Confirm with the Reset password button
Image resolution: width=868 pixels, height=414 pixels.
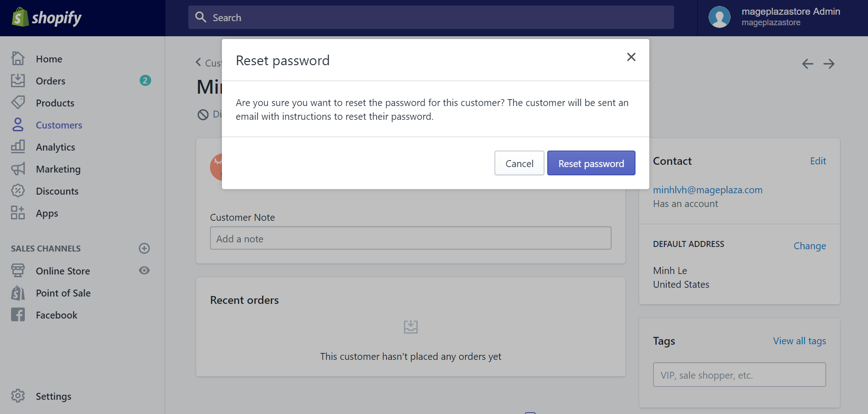pyautogui.click(x=591, y=163)
